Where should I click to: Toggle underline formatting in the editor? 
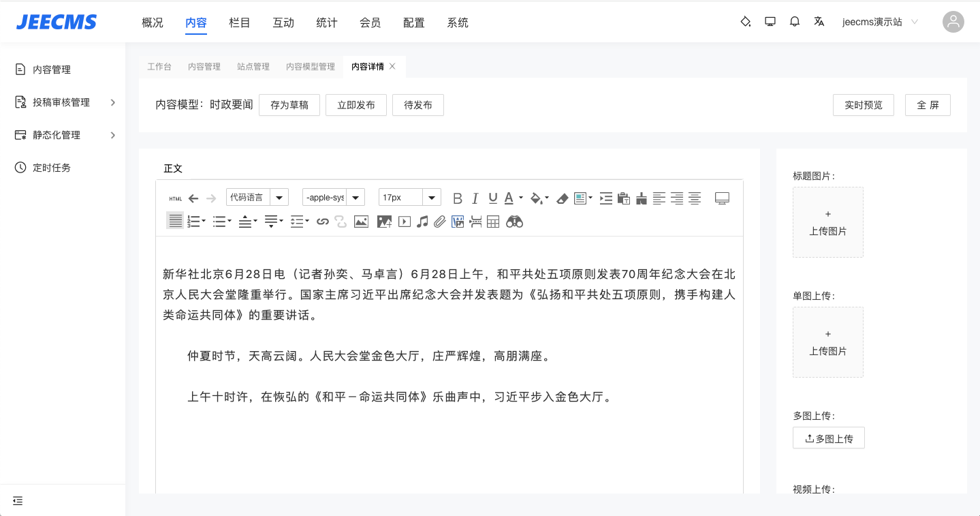pos(493,198)
